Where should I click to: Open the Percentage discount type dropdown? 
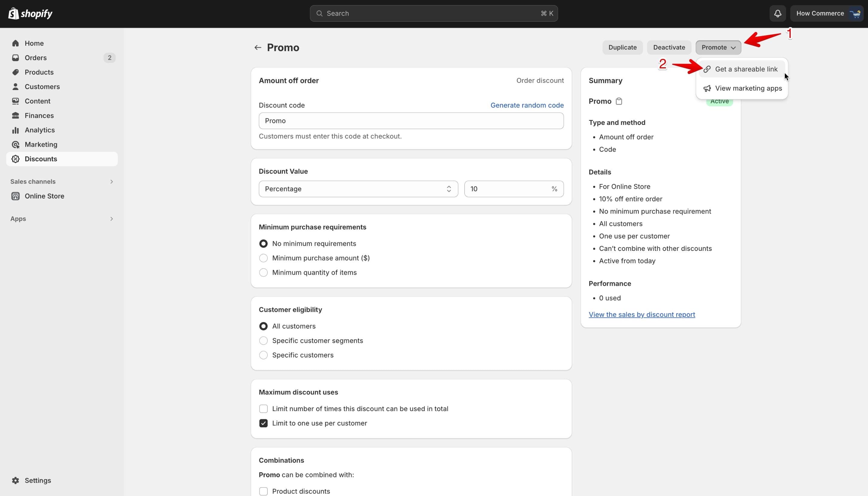(x=358, y=189)
